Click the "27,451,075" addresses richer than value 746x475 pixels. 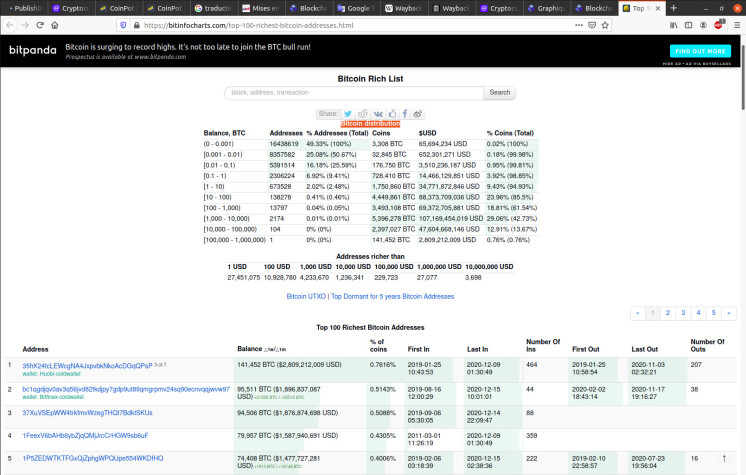244,277
